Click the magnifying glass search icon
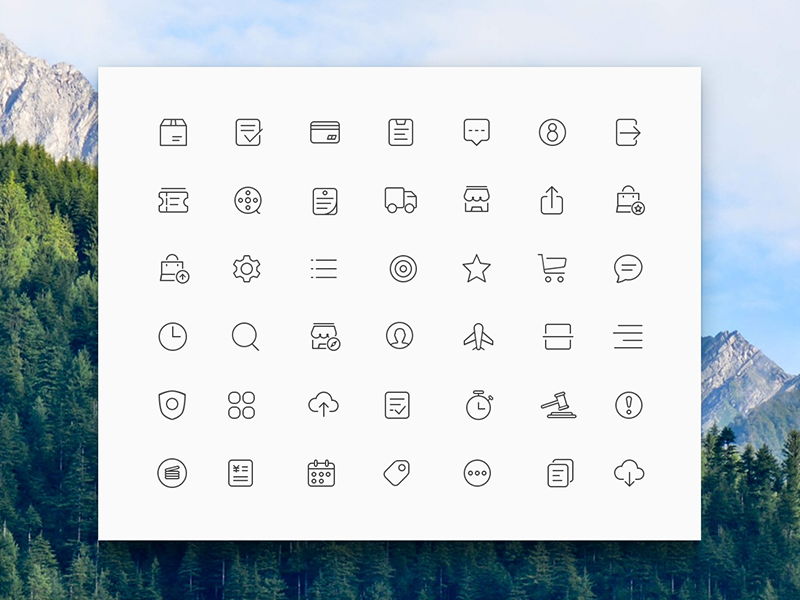The image size is (800, 600). pos(245,337)
